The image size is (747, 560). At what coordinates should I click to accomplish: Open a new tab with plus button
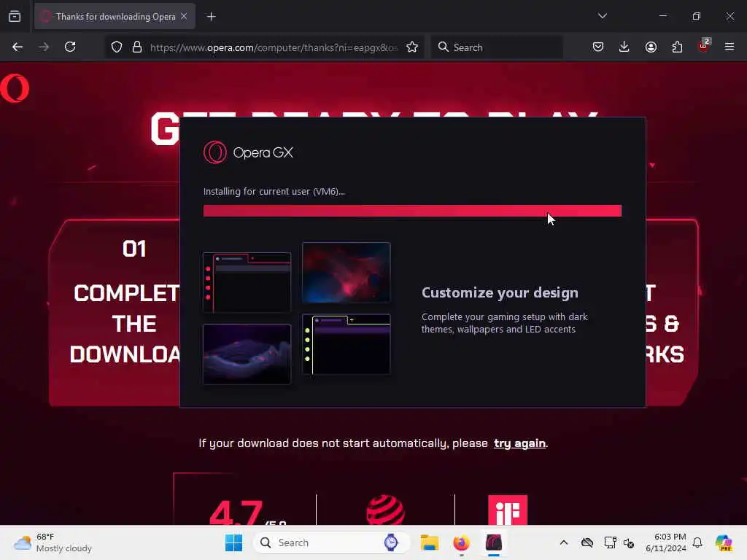tap(212, 17)
